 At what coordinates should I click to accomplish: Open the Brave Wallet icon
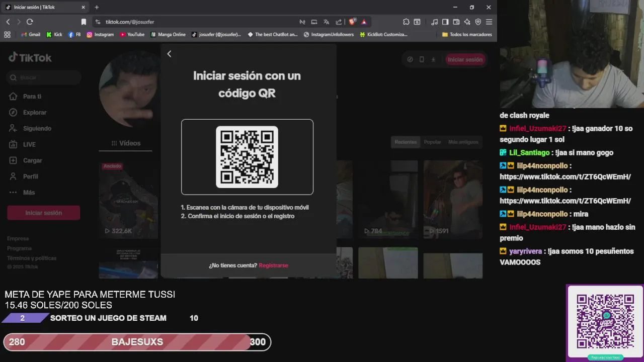point(456,22)
